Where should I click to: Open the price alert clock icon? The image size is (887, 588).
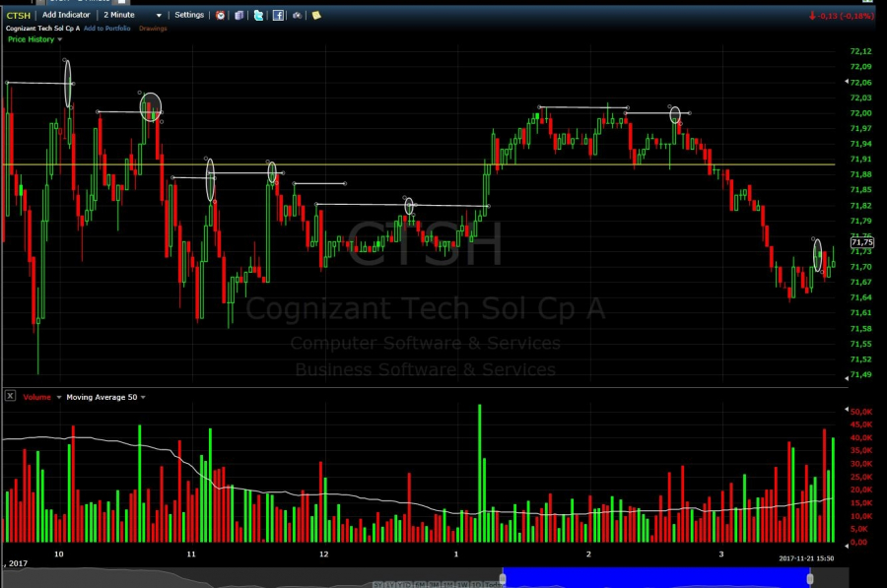click(x=220, y=15)
